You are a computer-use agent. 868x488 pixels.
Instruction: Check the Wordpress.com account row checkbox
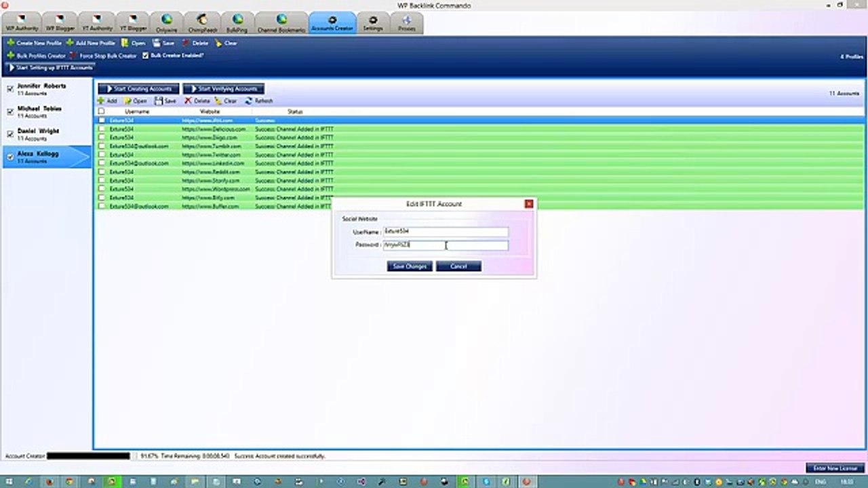click(x=102, y=189)
